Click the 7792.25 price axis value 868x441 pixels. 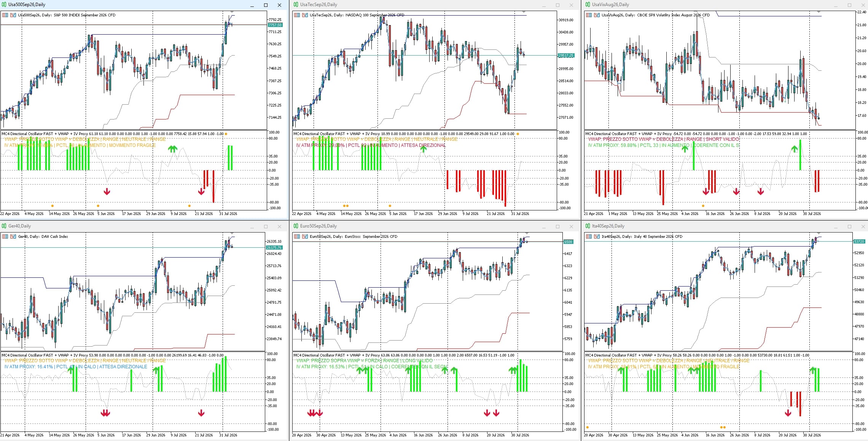pos(275,20)
